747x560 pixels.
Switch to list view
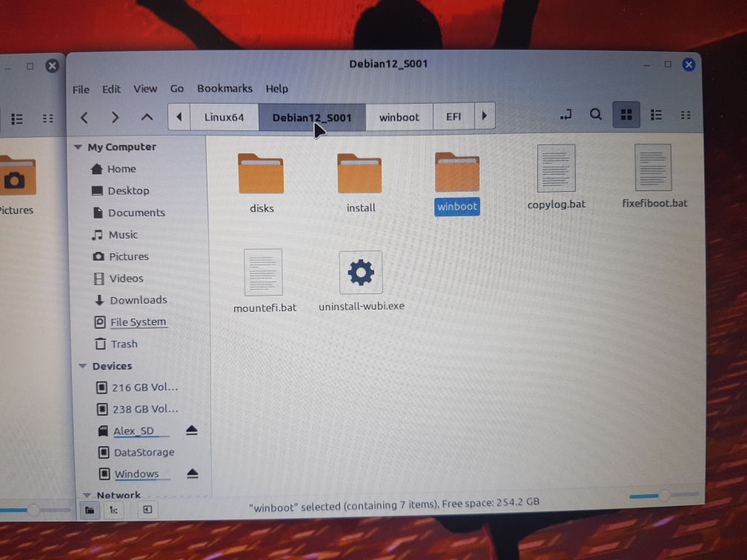[x=656, y=115]
